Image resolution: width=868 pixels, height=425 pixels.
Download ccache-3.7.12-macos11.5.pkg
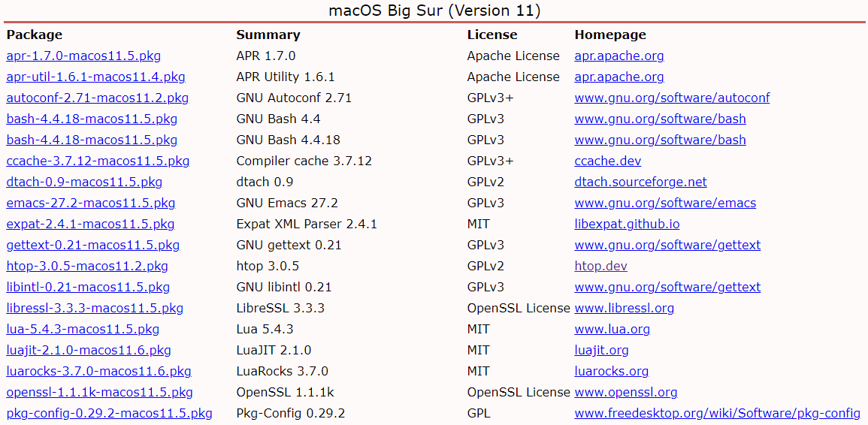pyautogui.click(x=98, y=161)
